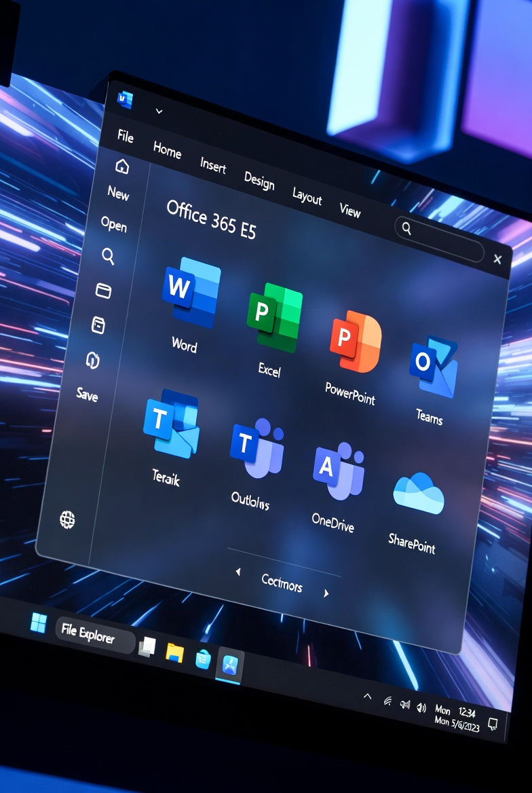Click the globe icon at sidebar bottom
This screenshot has width=532, height=793.
[67, 519]
